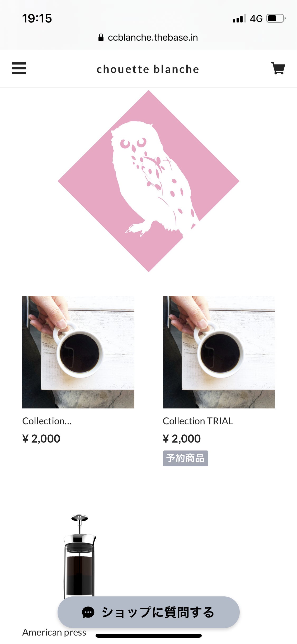
Task: Open the chouette blanche shop title
Action: 148,69
